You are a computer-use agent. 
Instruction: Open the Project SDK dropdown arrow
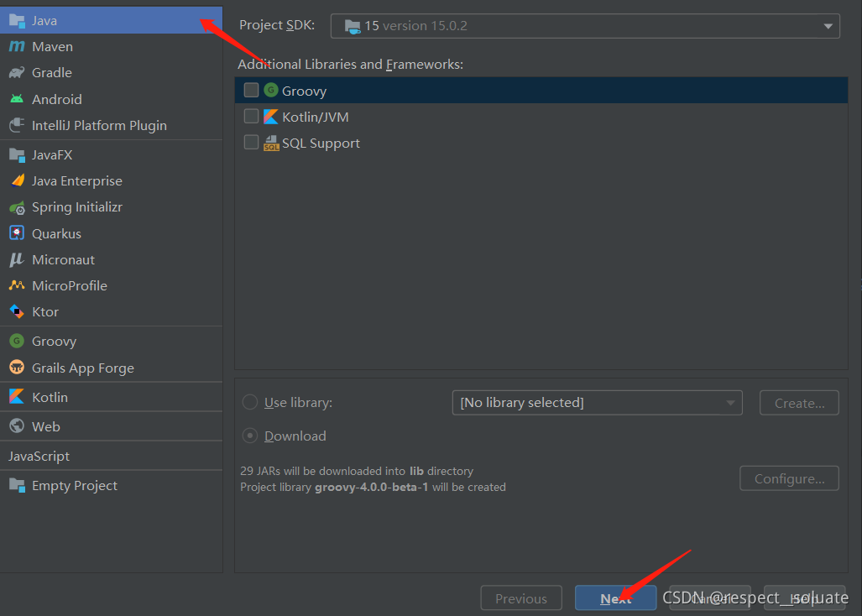[828, 26]
